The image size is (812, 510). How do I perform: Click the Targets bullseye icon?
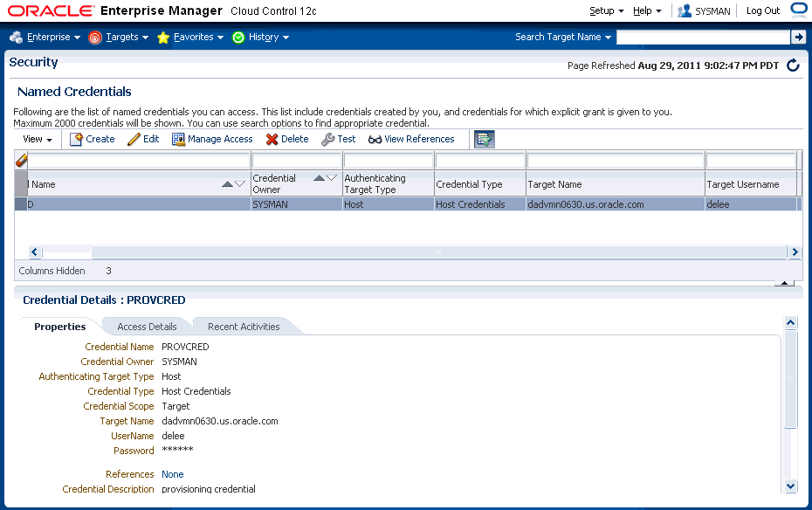click(95, 38)
